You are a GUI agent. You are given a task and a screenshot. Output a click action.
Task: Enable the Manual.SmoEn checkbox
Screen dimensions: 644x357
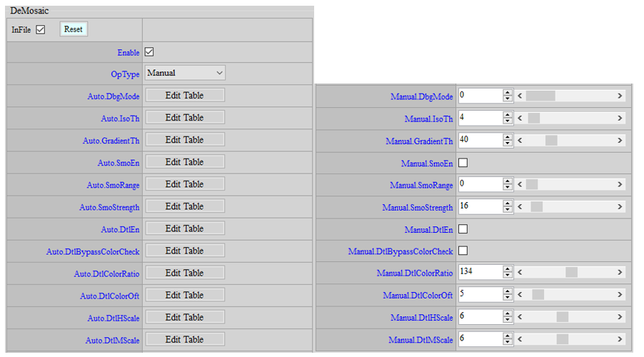[x=463, y=163]
